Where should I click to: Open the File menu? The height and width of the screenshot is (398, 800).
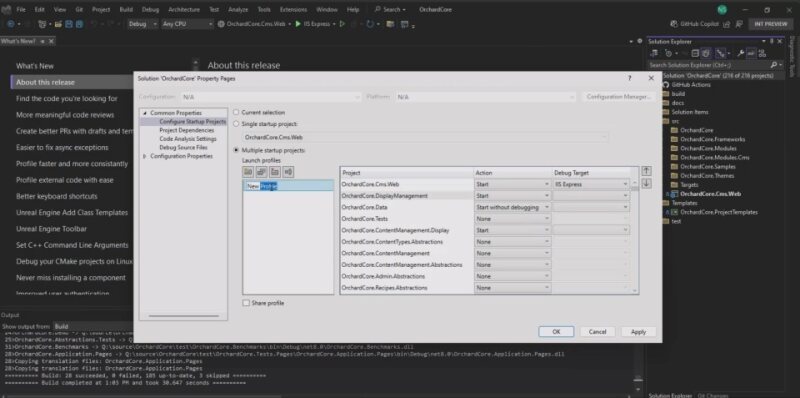(21, 10)
